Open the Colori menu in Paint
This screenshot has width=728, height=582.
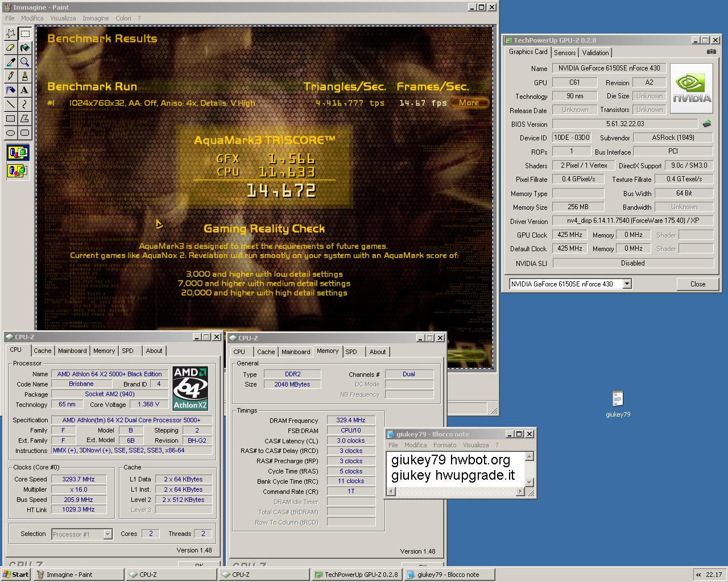pyautogui.click(x=123, y=18)
